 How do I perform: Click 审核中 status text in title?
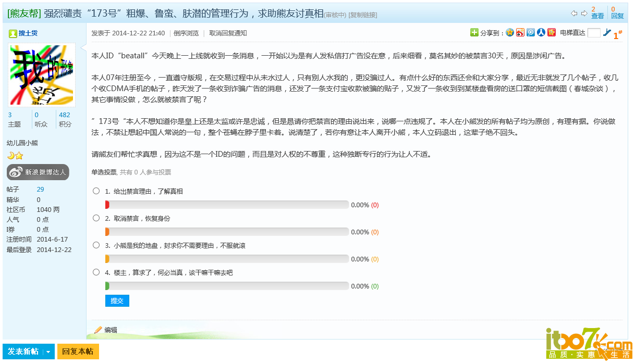[x=335, y=15]
